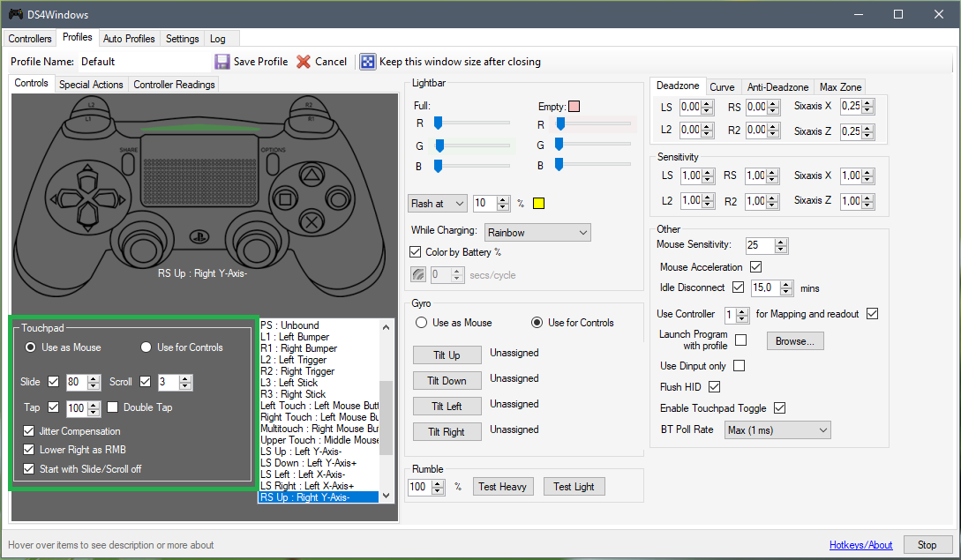Screen dimensions: 961x560
Task: Click the Tilt Up button
Action: pos(447,355)
